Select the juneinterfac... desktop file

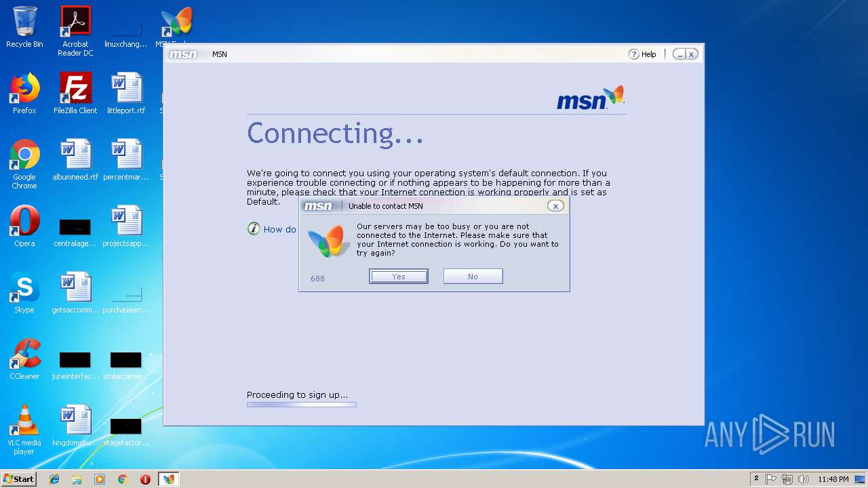75,365
